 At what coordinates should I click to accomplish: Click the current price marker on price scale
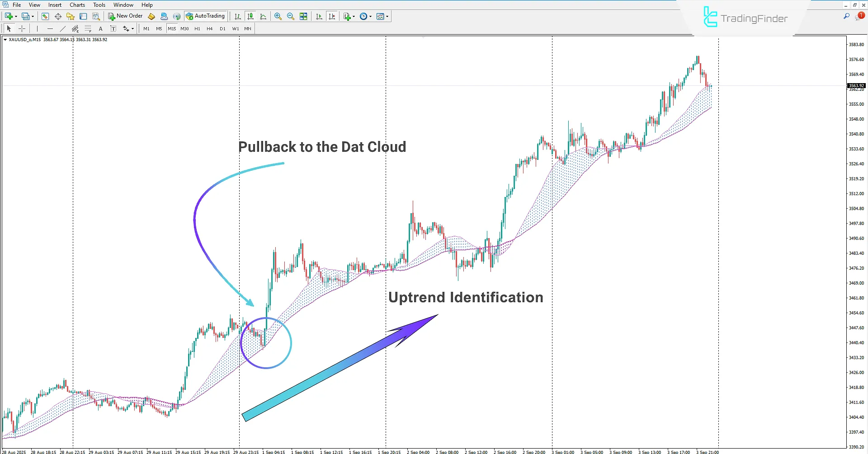tap(855, 85)
